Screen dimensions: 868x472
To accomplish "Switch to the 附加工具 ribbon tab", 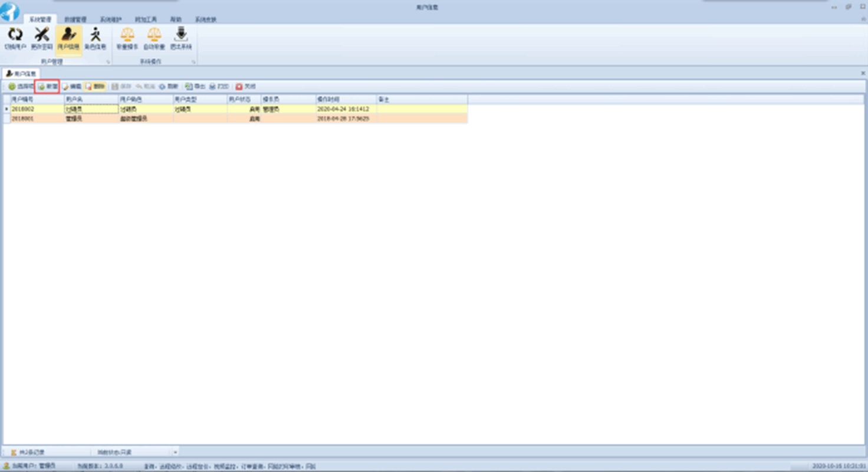I will point(146,19).
